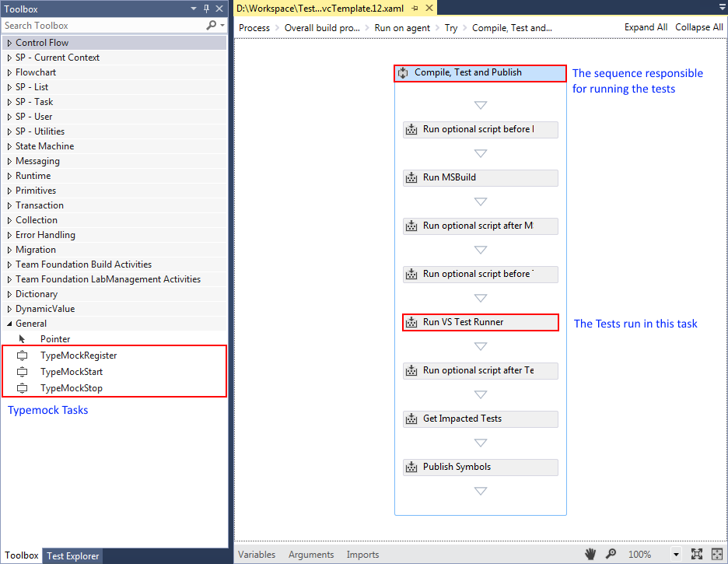Click Collapse All in the designer
Viewport: 728px width, 564px height.
698,27
